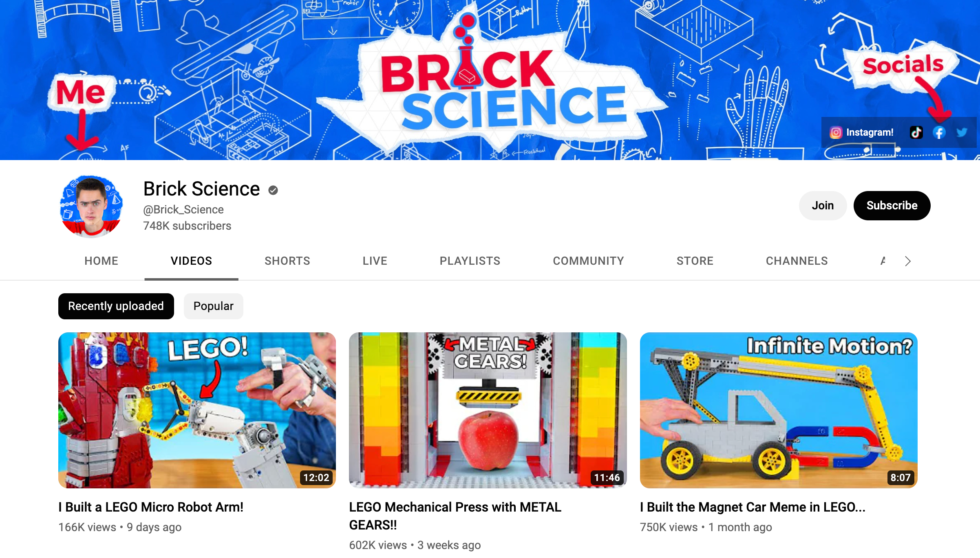Switch to the Shorts tab

(287, 261)
